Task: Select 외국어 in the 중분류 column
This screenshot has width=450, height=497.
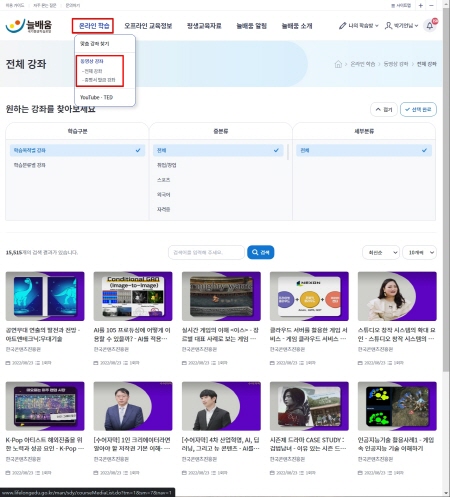Action: (x=163, y=194)
